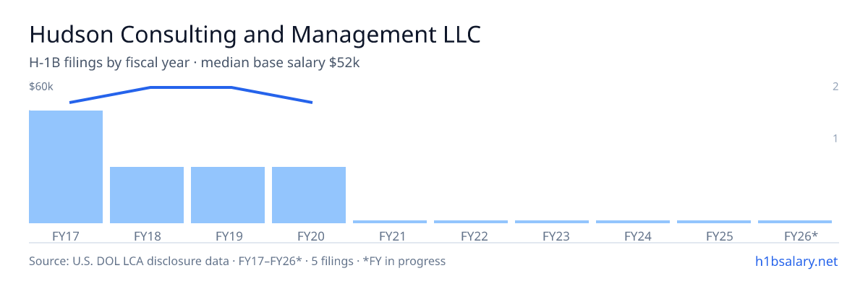Open the h1bsalary.net link
The width and height of the screenshot is (868, 289).
pos(796,261)
